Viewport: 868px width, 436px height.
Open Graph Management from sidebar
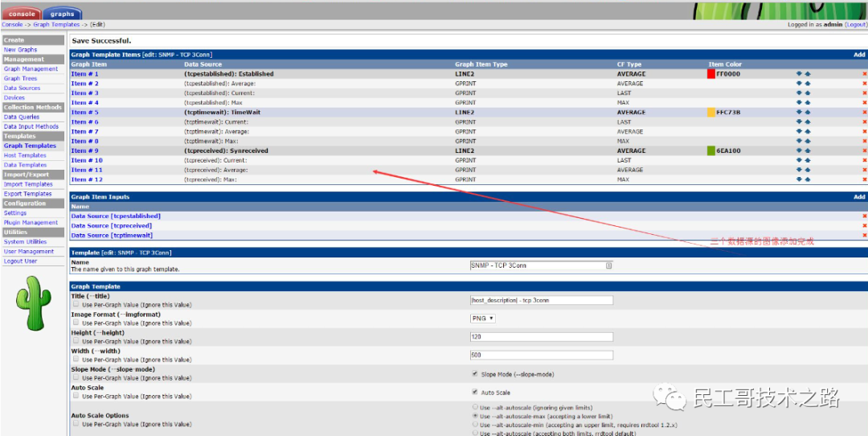(x=31, y=68)
